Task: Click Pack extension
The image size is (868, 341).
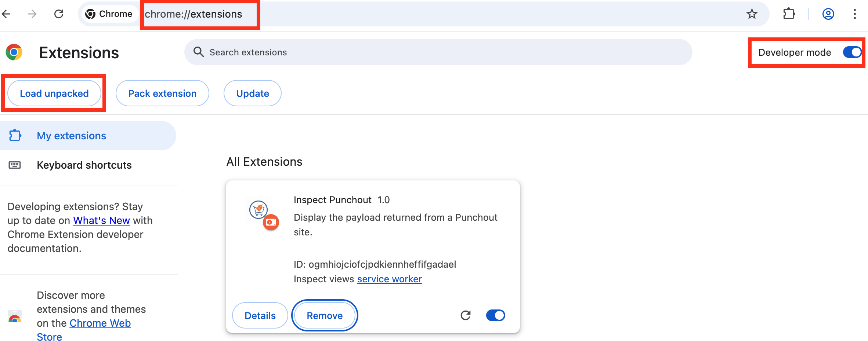Action: pyautogui.click(x=162, y=93)
